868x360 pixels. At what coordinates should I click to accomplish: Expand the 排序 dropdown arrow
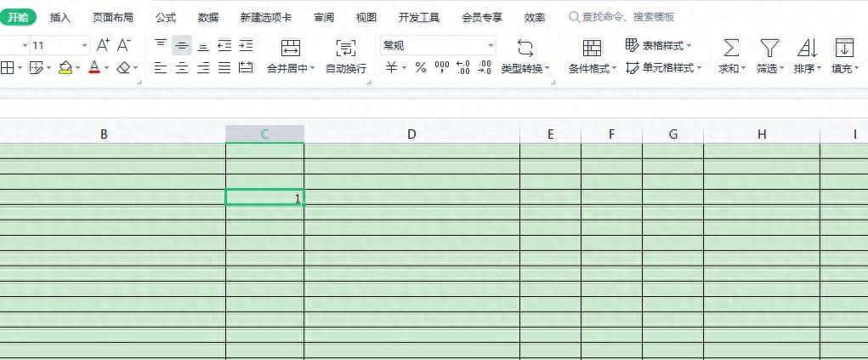(x=818, y=69)
